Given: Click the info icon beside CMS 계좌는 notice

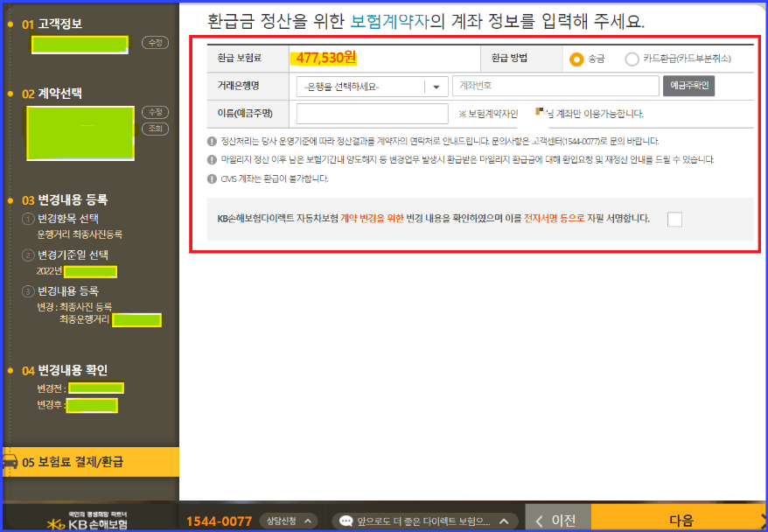Looking at the screenshot, I should (x=212, y=178).
